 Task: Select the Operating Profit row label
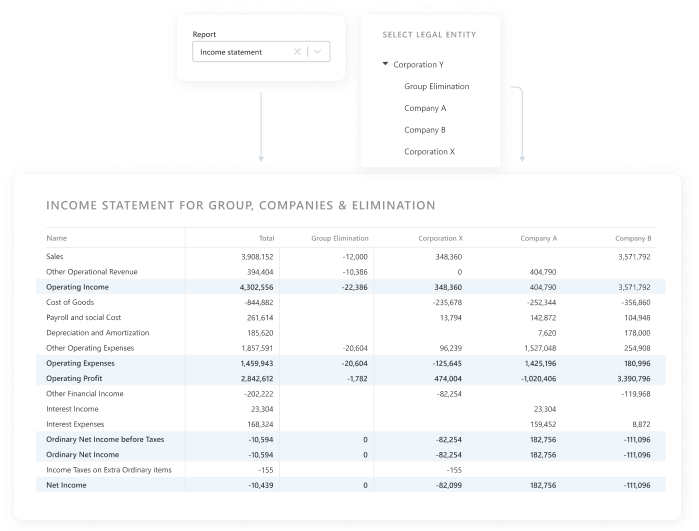74,378
